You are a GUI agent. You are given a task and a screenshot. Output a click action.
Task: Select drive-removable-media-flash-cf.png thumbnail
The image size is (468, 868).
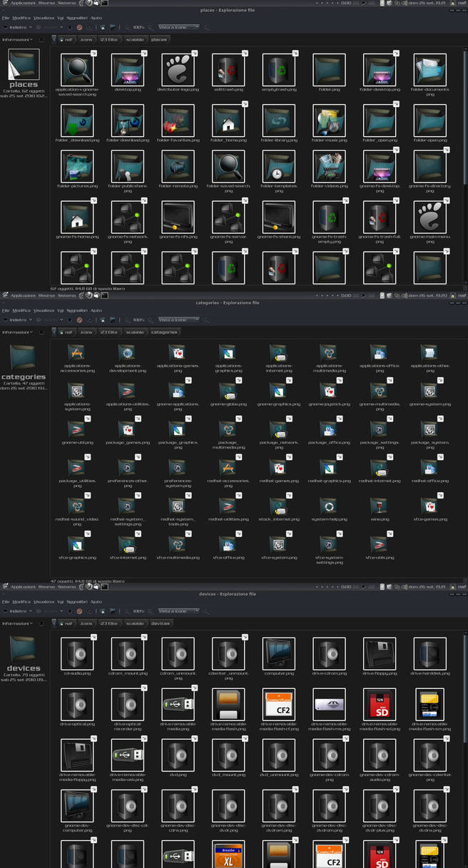pyautogui.click(x=278, y=704)
